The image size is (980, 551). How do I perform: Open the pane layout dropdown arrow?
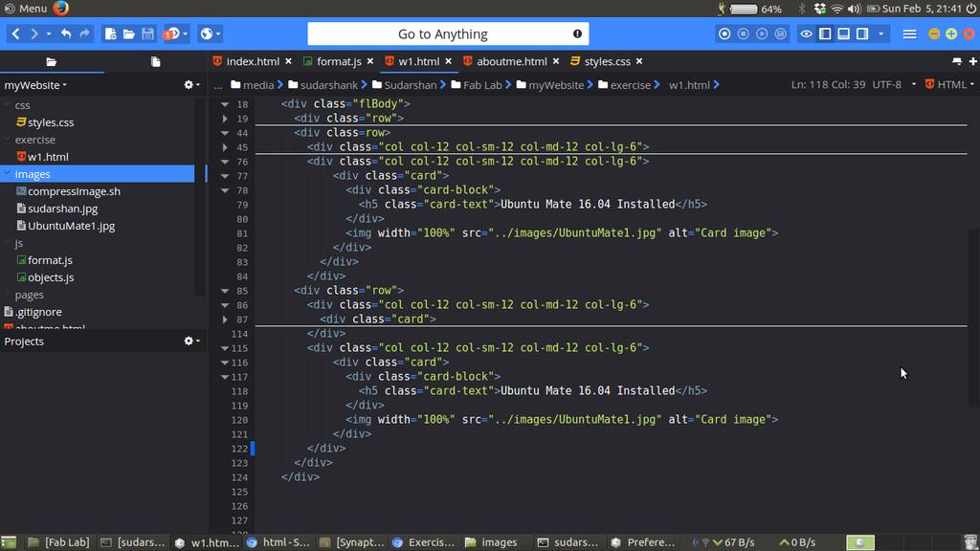pos(881,33)
